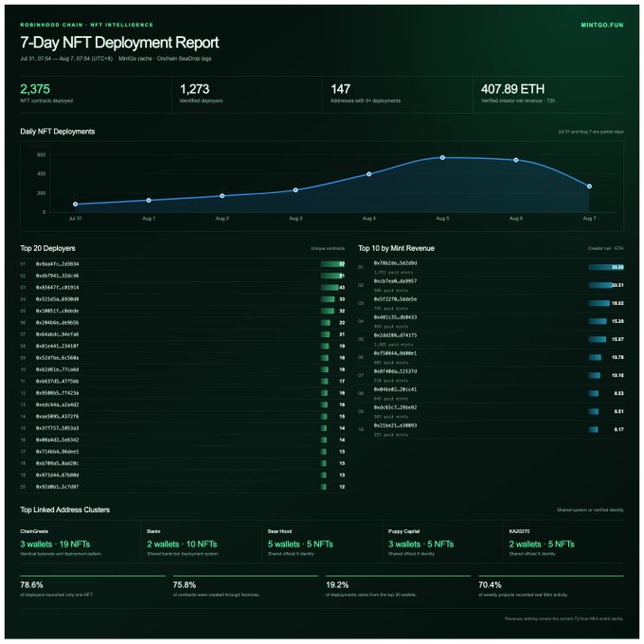Click deployer rank 01 address 0x9aa4fc…
Viewport: 644px width, 644px height.
pyautogui.click(x=57, y=264)
